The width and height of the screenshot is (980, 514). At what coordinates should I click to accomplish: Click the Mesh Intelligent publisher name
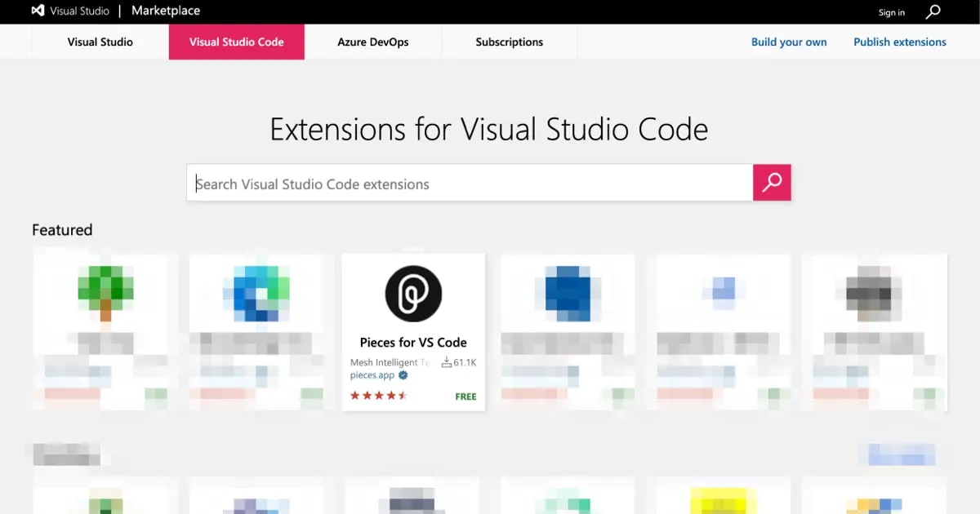pos(390,362)
